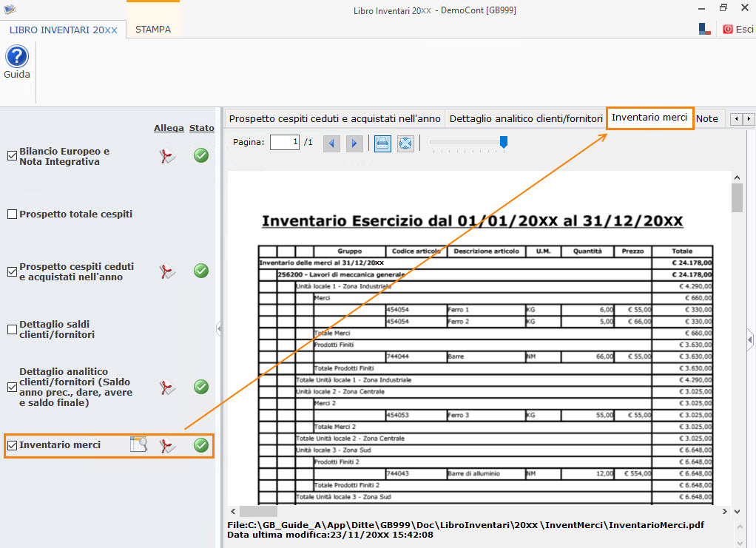
Task: Click the PDF attach icon for Inventario merci
Action: pos(169,445)
